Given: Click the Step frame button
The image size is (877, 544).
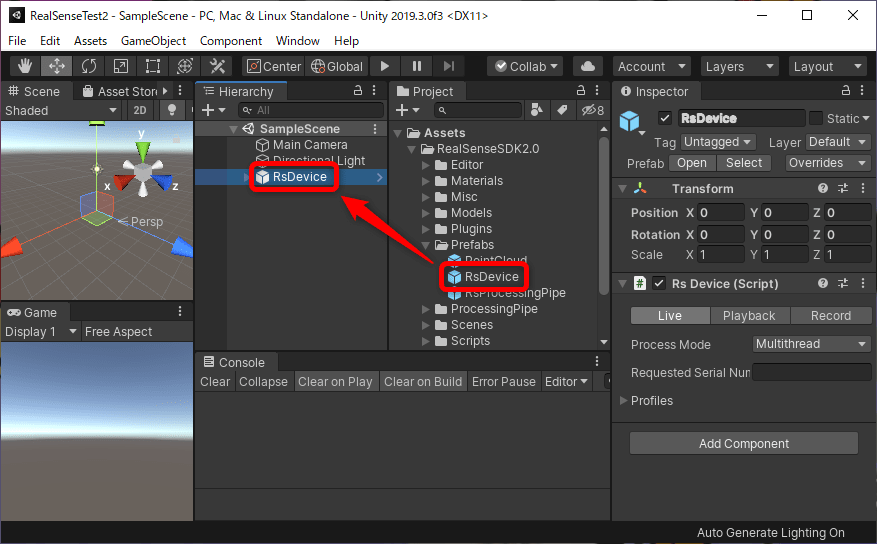Looking at the screenshot, I should 449,67.
